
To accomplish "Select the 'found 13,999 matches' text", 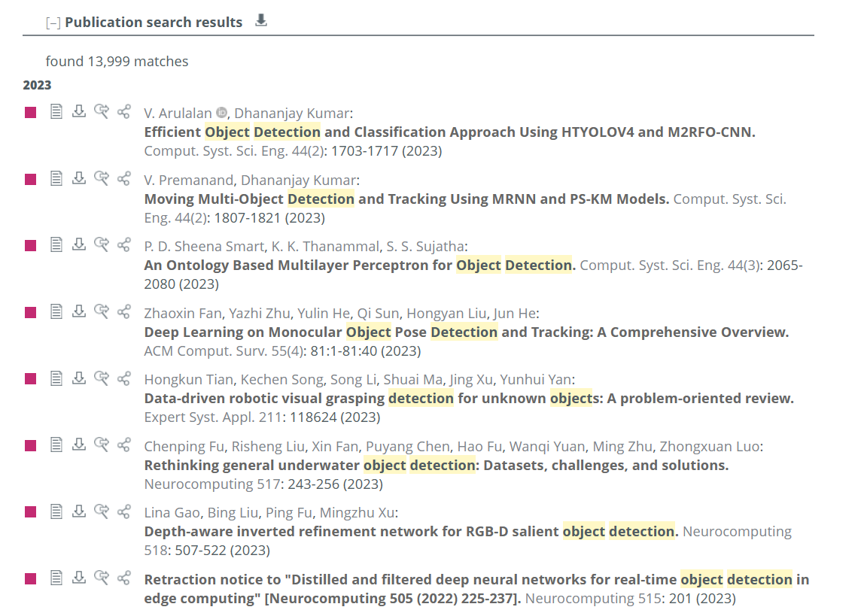I will click(117, 62).
